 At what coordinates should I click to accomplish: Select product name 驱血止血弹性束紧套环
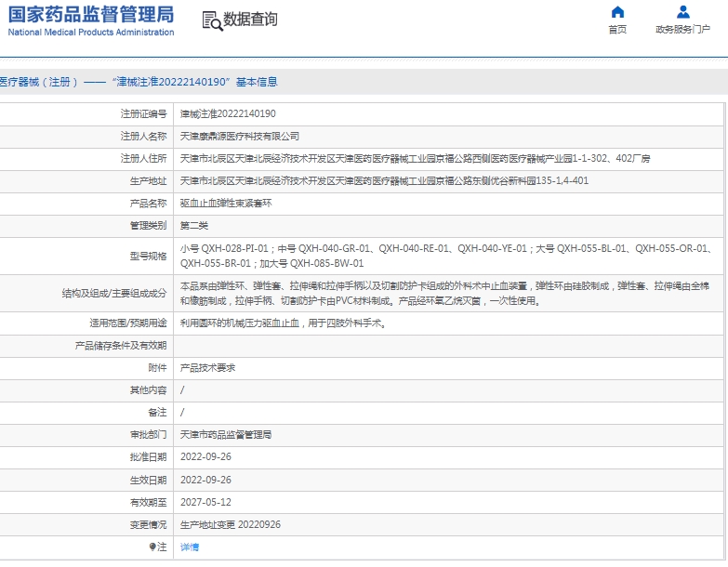tap(226, 204)
